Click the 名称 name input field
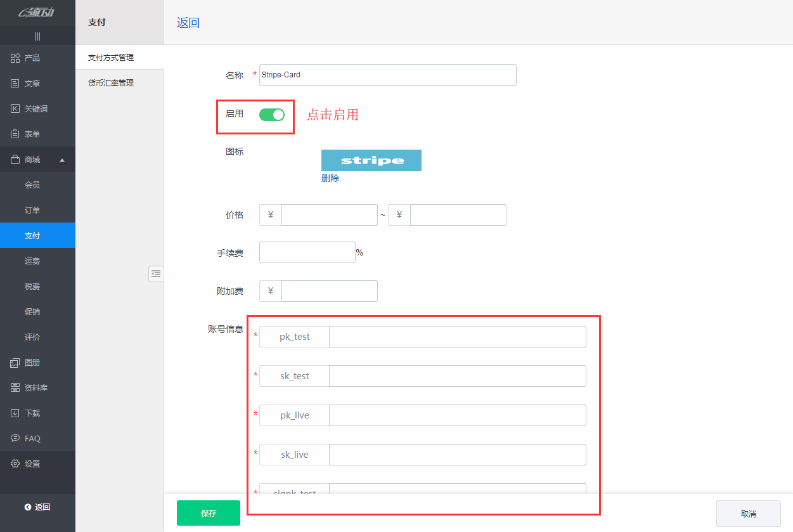The width and height of the screenshot is (793, 532). 387,74
